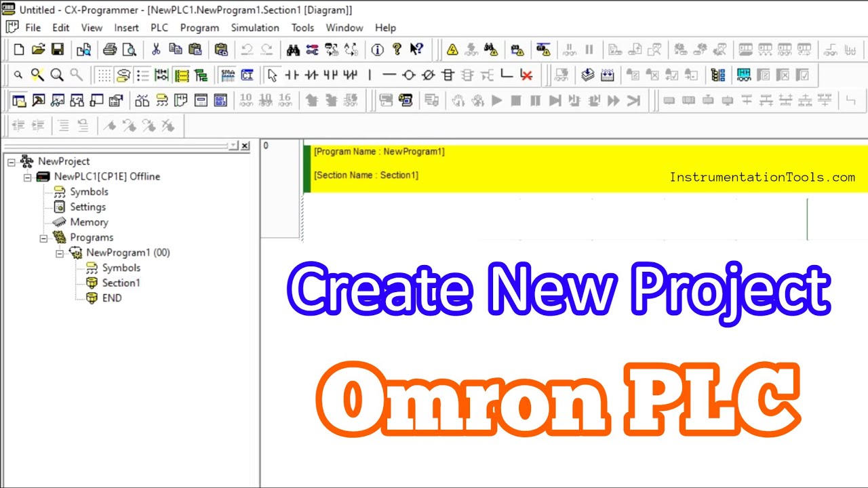Open the Window menu
868x488 pixels.
pyautogui.click(x=344, y=28)
